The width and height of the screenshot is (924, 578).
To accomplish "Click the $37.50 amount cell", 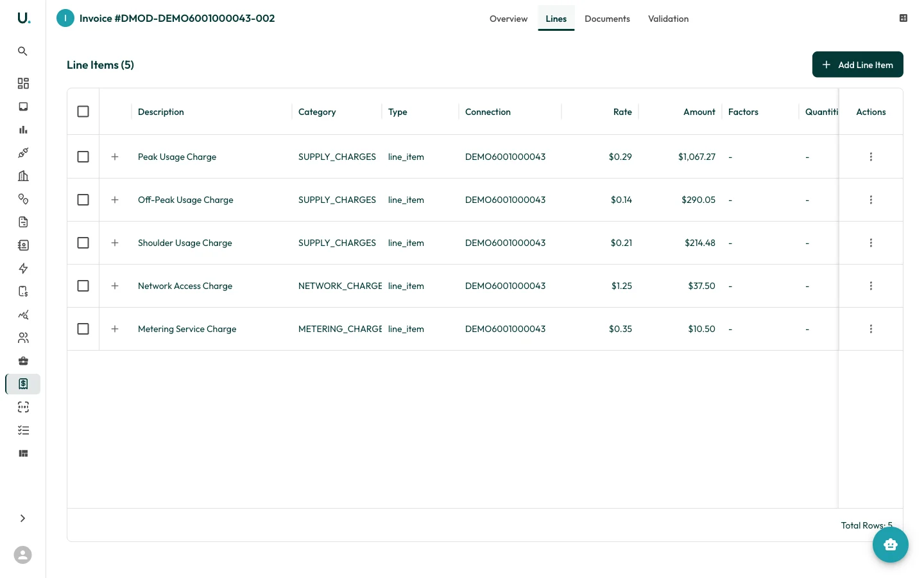I will [x=702, y=286].
